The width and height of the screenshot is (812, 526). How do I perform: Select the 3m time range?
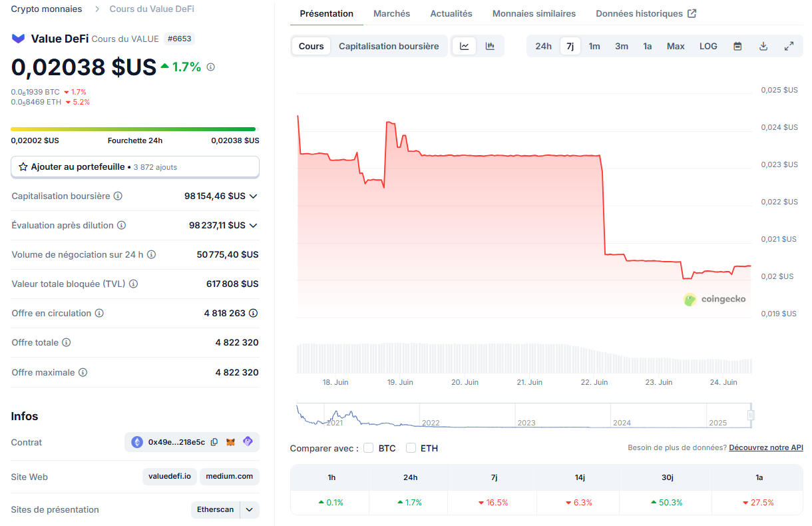coord(622,46)
